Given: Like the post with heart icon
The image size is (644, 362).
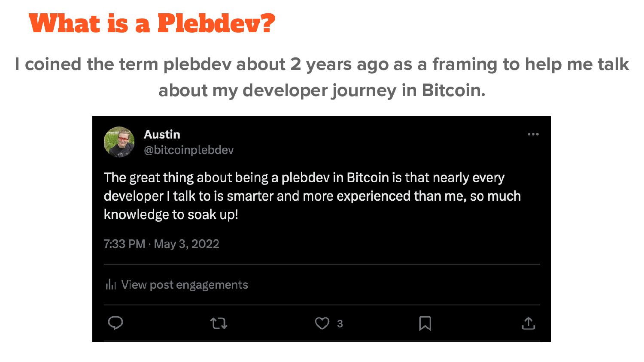Looking at the screenshot, I should click(x=322, y=323).
